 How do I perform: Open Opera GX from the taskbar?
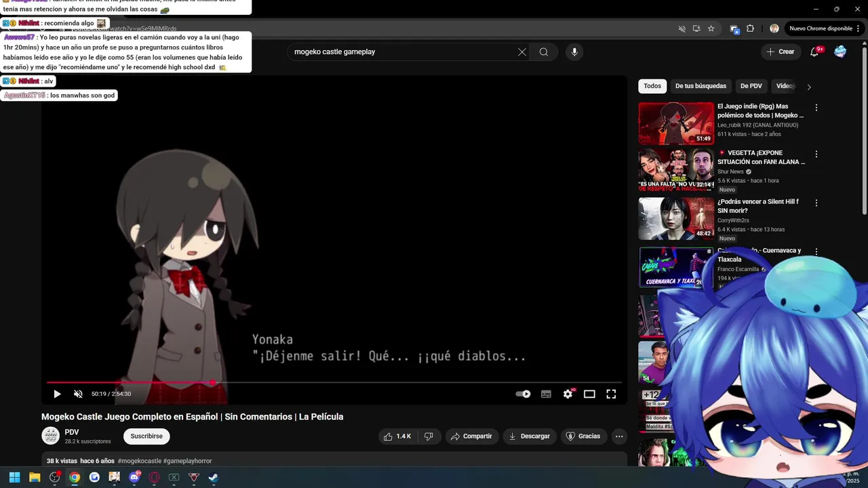[154, 477]
